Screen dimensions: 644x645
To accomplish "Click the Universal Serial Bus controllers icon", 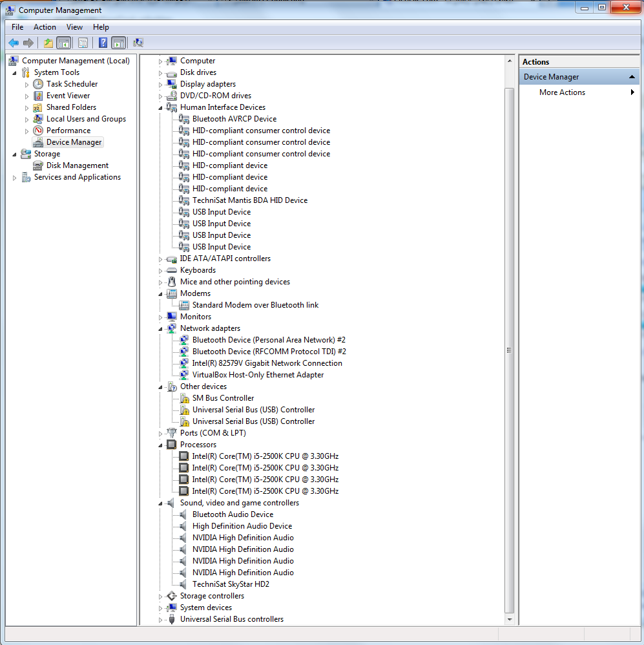I will pyautogui.click(x=172, y=619).
